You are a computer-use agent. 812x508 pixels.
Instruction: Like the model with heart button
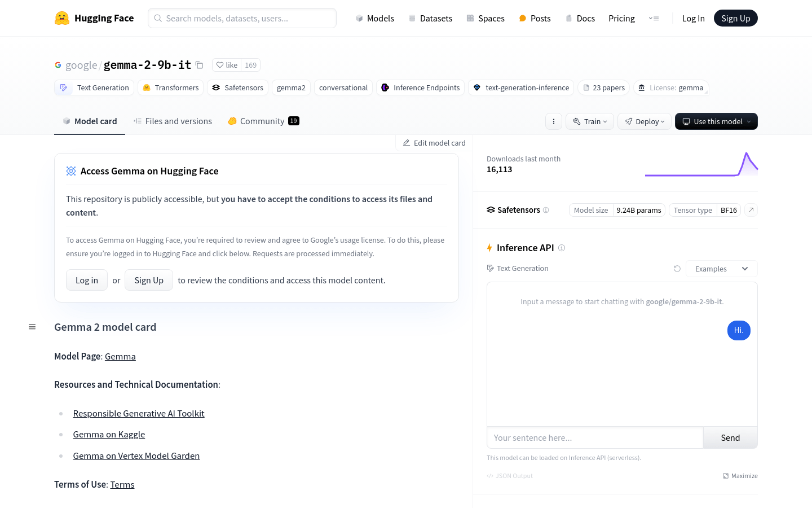(x=227, y=65)
